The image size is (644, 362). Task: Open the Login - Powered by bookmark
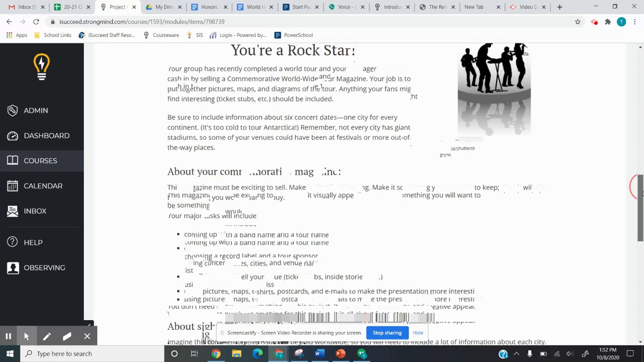point(238,35)
